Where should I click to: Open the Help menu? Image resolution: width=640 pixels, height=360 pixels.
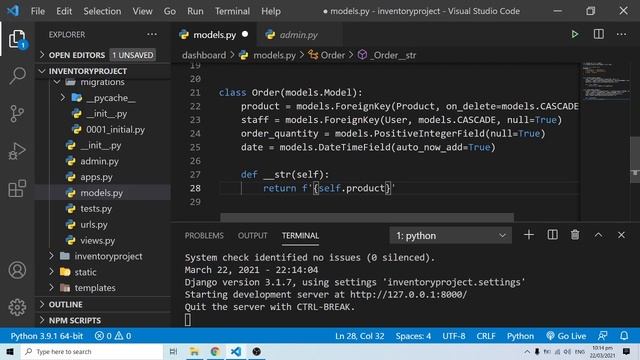click(x=271, y=11)
